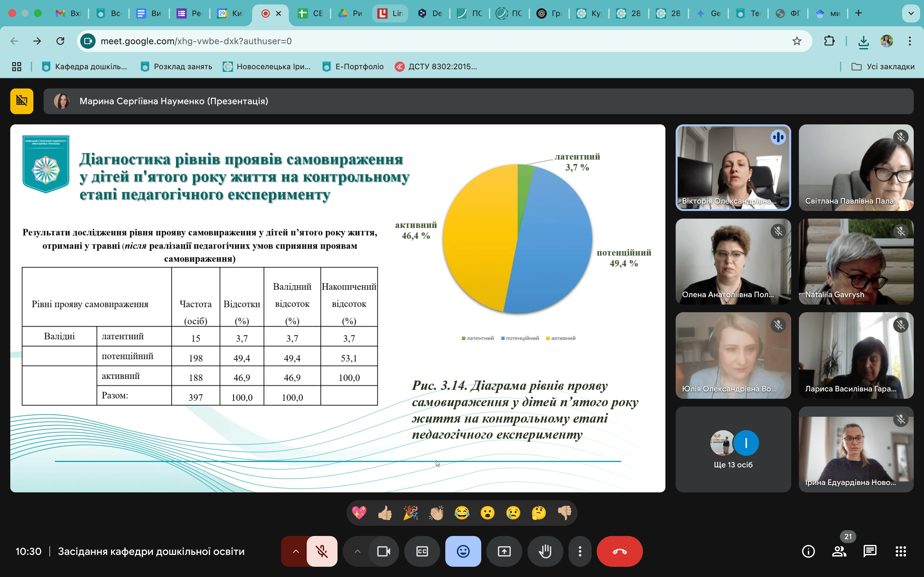Open the Розклад занять bookmark
924x577 pixels.
pos(176,66)
